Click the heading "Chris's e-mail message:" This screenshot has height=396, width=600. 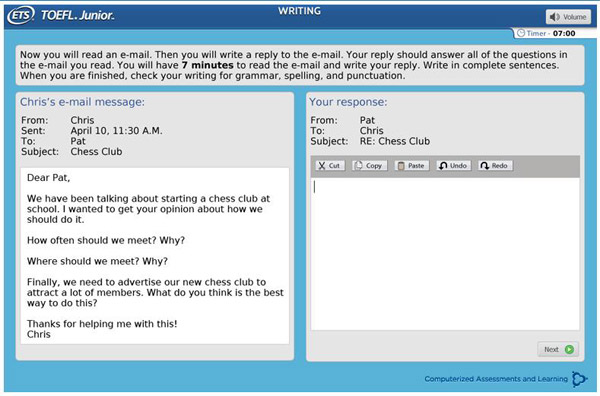pyautogui.click(x=82, y=102)
